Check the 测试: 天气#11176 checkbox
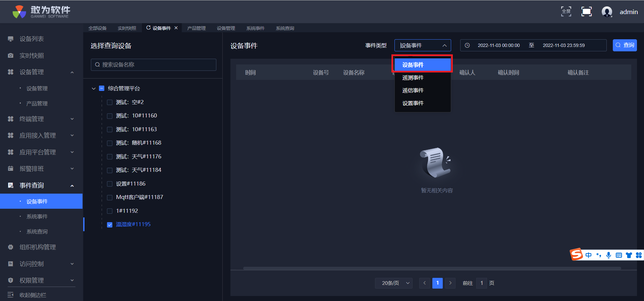 coord(110,157)
